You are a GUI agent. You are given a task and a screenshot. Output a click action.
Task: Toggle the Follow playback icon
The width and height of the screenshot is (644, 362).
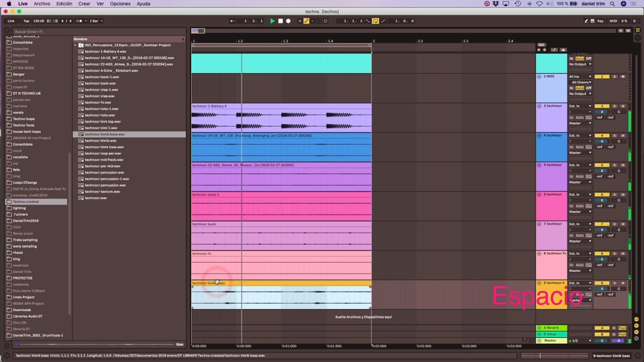coord(232,21)
